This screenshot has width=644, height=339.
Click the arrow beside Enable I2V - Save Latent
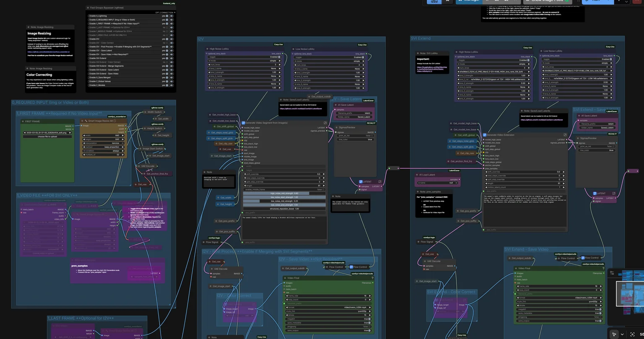coord(171,50)
